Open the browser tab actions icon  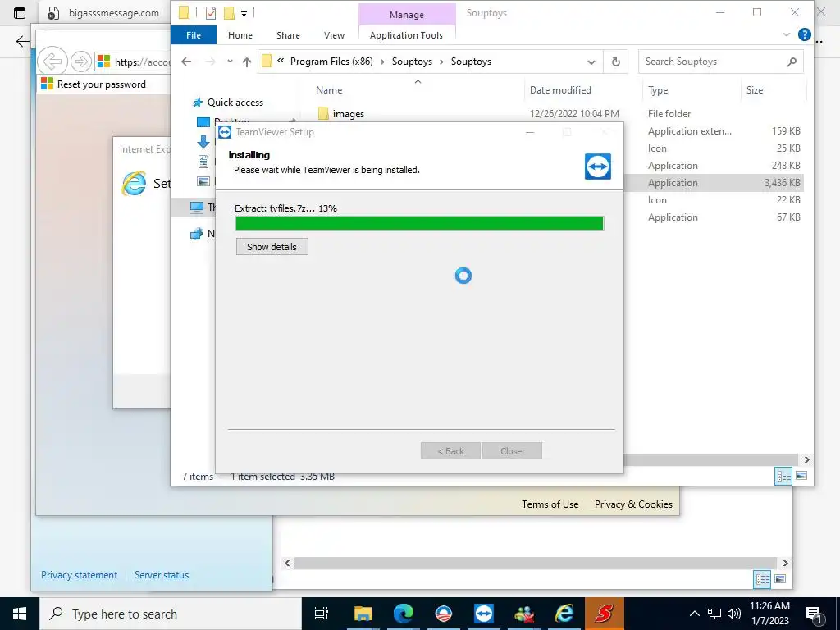20,13
